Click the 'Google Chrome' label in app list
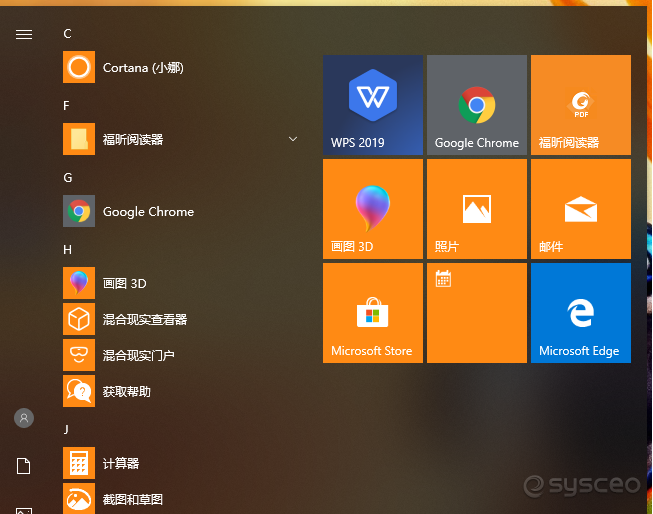This screenshot has width=653, height=514. point(148,212)
